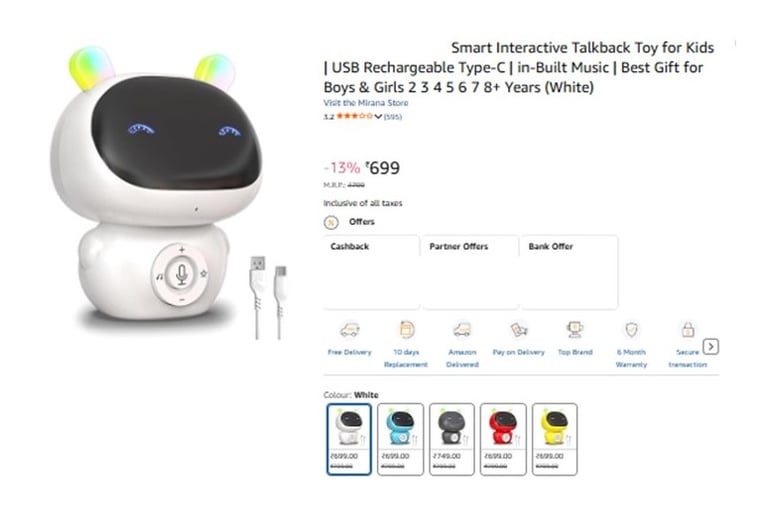Click the Top Brand trophy icon
The image size is (768, 512).
[575, 330]
